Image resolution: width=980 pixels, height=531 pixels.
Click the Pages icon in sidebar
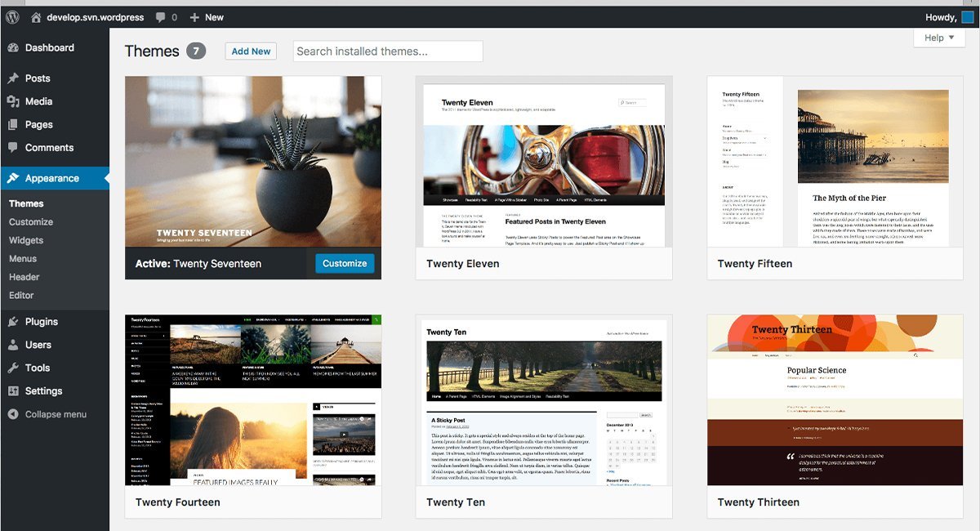point(13,125)
